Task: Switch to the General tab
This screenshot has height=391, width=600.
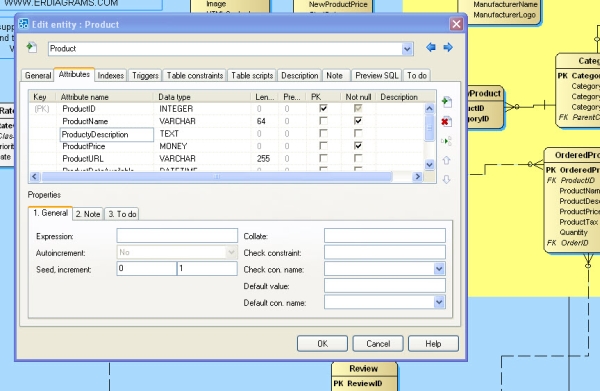Action: (x=38, y=75)
